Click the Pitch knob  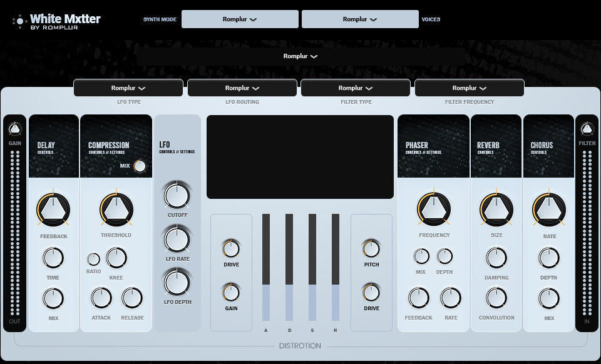click(x=371, y=249)
